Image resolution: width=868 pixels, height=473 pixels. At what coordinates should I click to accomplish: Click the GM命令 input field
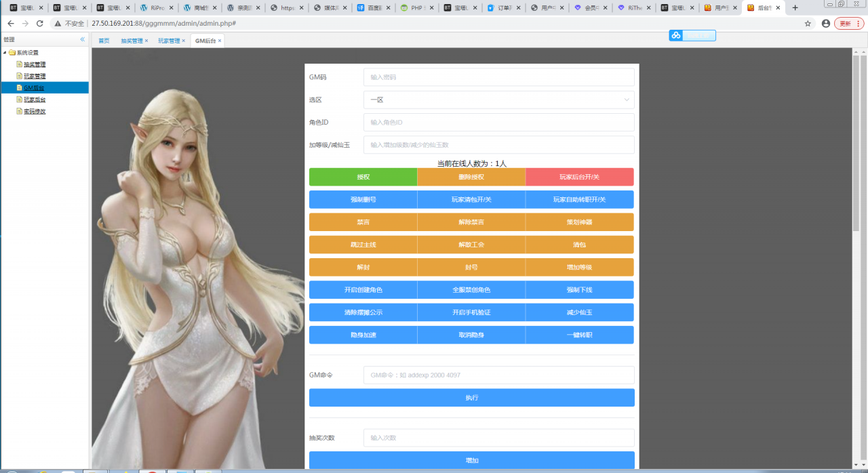pyautogui.click(x=498, y=375)
